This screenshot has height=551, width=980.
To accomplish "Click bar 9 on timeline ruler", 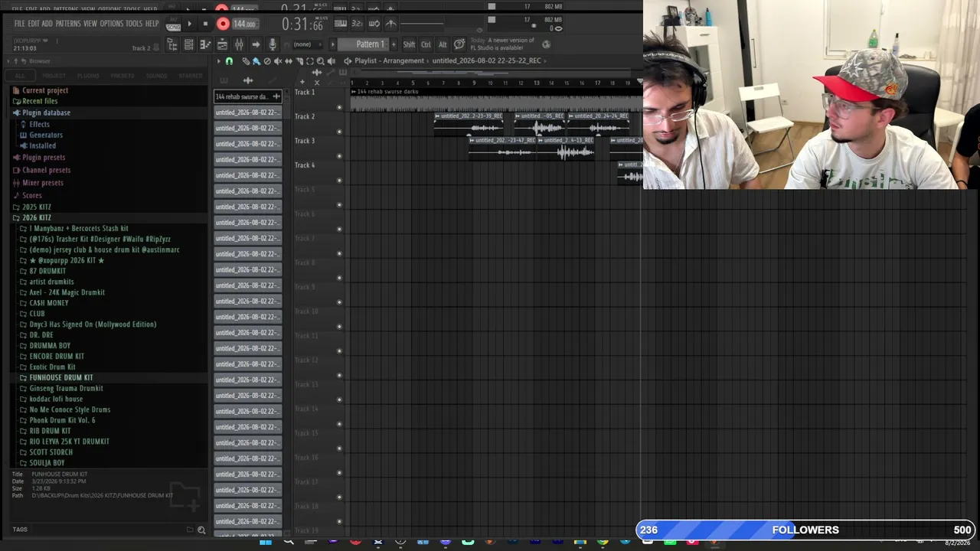I will 475,83.
